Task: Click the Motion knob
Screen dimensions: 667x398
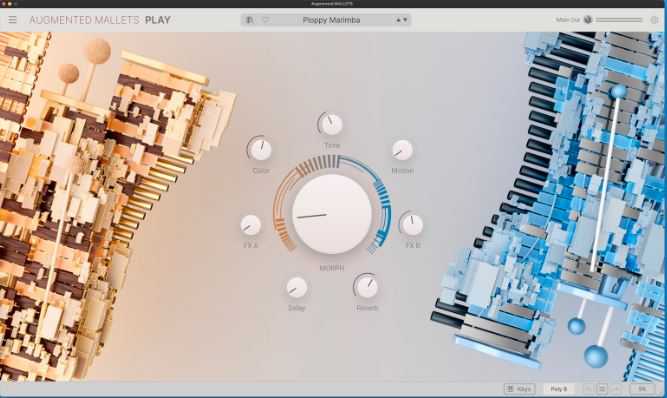Action: [402, 150]
